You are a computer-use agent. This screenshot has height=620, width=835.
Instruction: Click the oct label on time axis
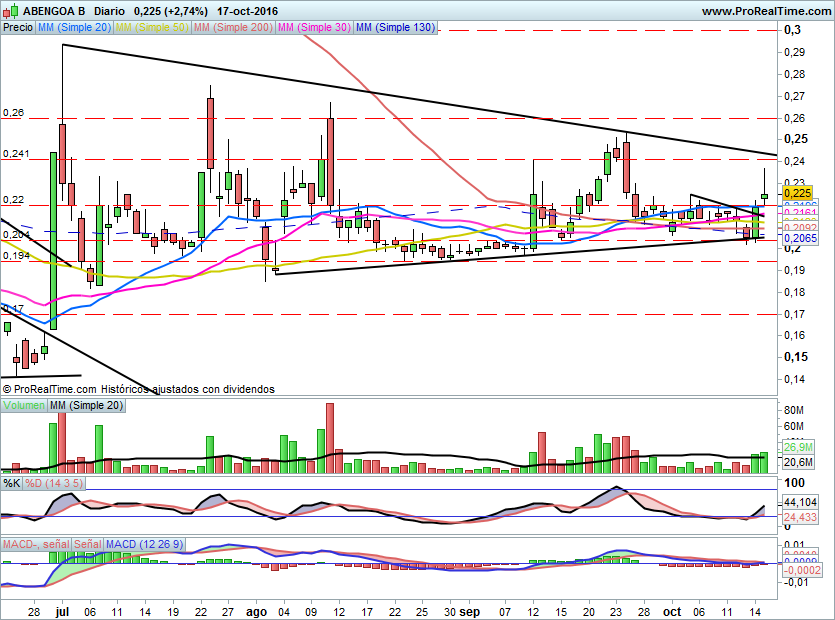pyautogui.click(x=672, y=612)
